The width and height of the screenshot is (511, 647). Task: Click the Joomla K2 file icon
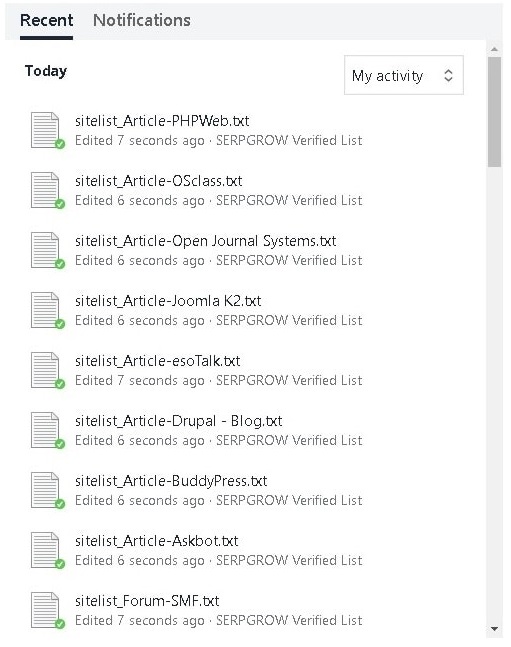46,310
